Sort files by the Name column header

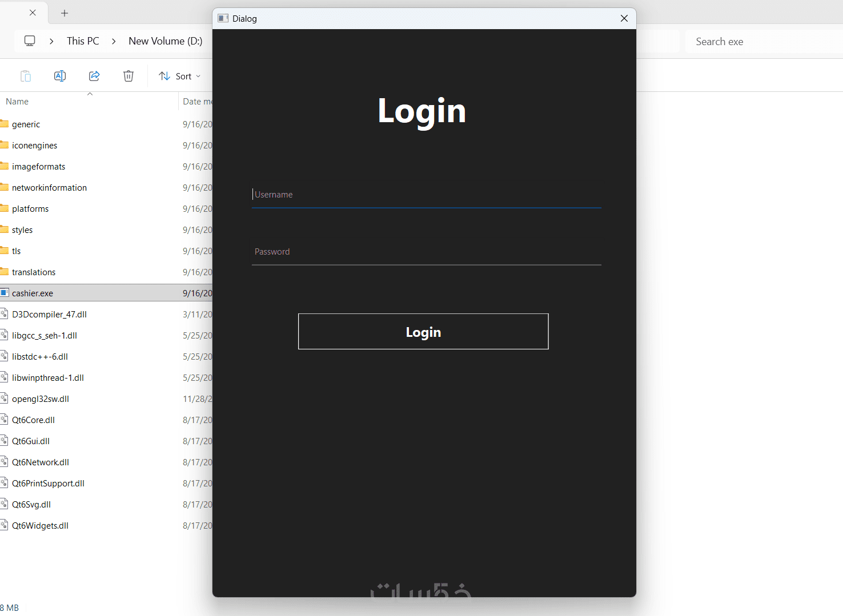click(17, 102)
